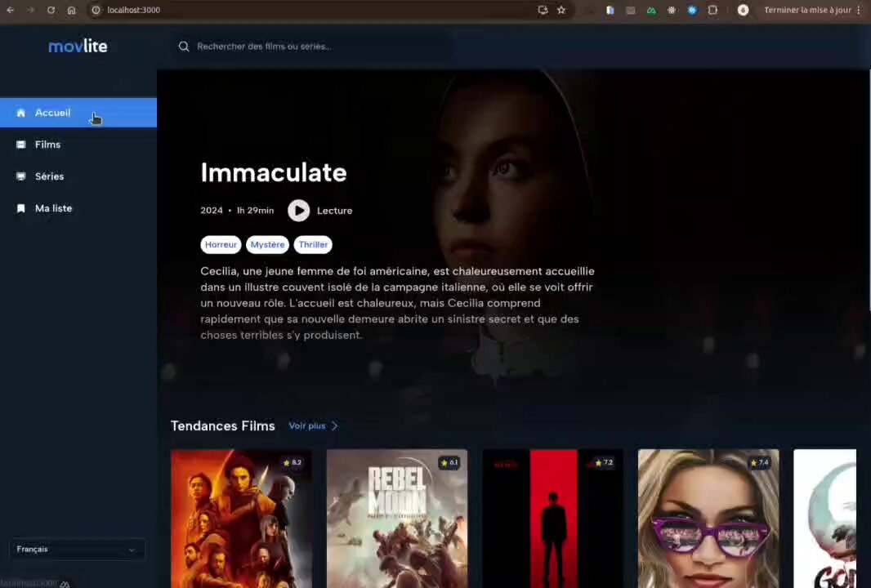Click the chevron next to Voir plus
Image resolution: width=871 pixels, height=588 pixels.
[x=334, y=425]
